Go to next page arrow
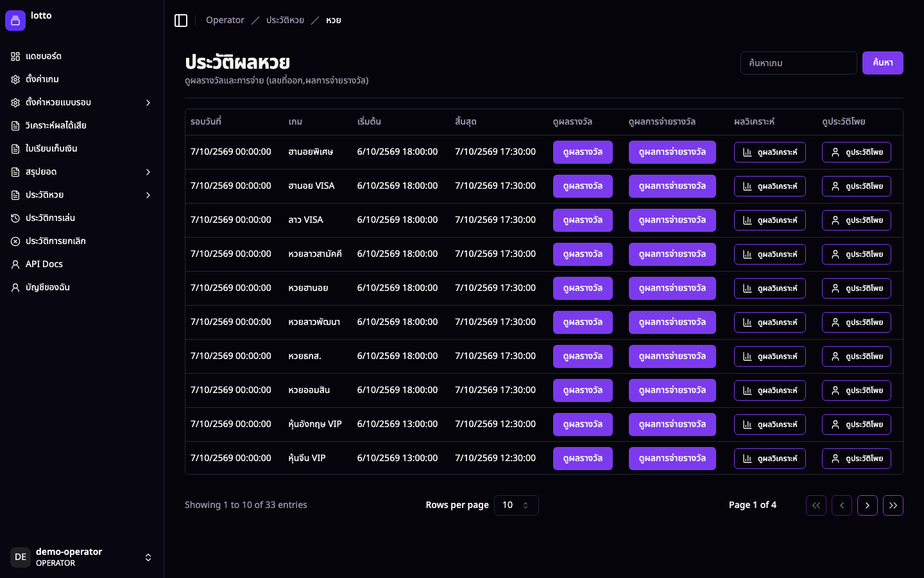924x578 pixels. click(x=868, y=505)
